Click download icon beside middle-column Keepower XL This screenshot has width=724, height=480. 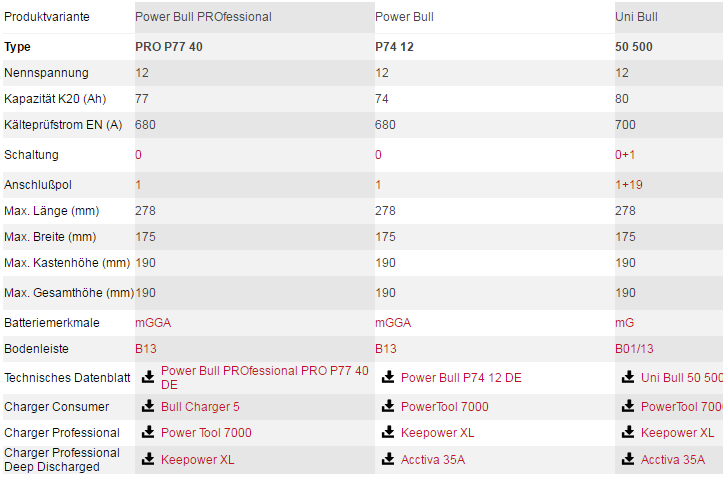coord(388,433)
